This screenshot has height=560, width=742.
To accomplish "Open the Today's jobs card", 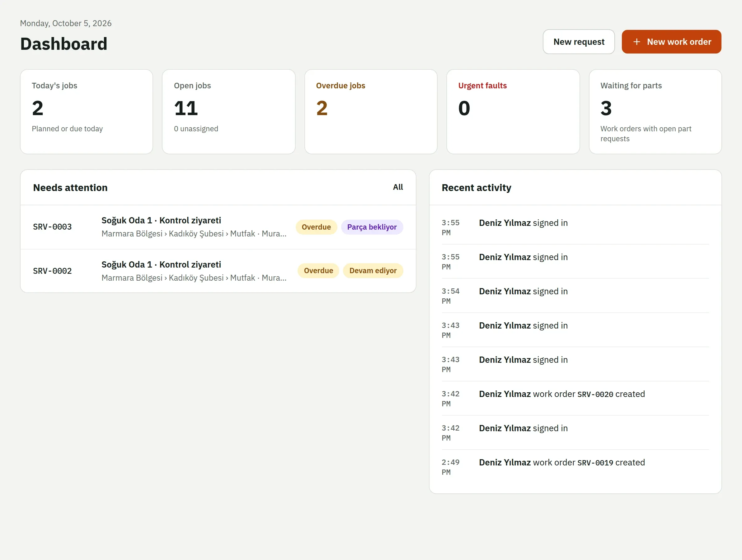I will click(87, 112).
